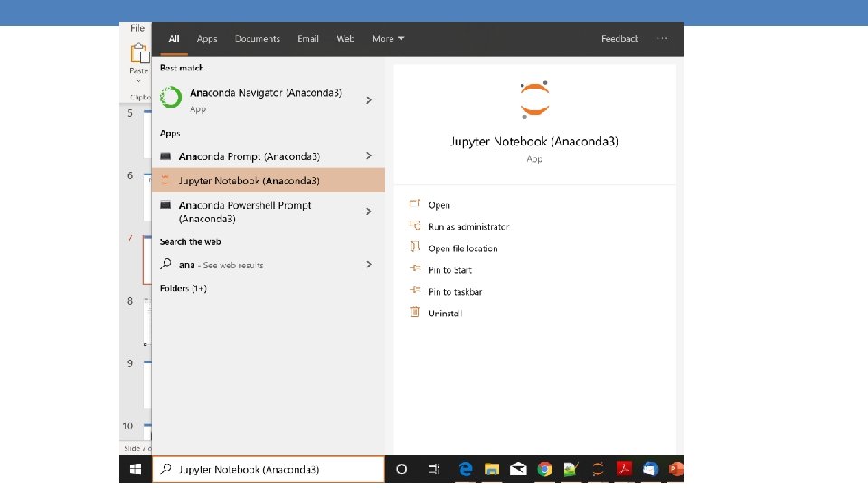
Task: Open the Windows Start button
Action: point(135,469)
